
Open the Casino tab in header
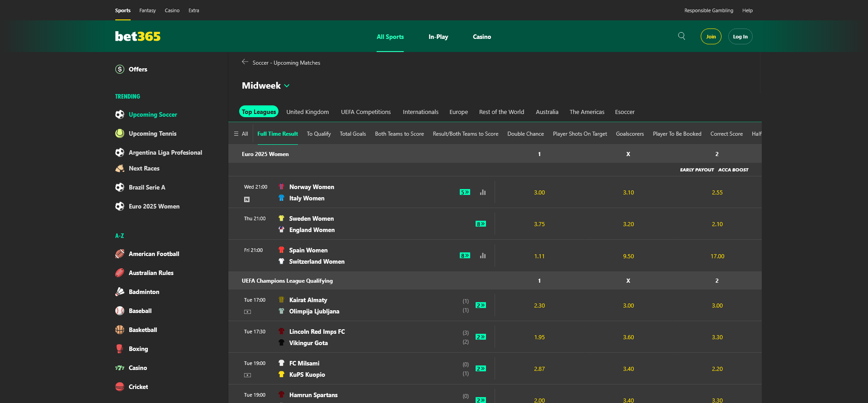click(x=482, y=37)
